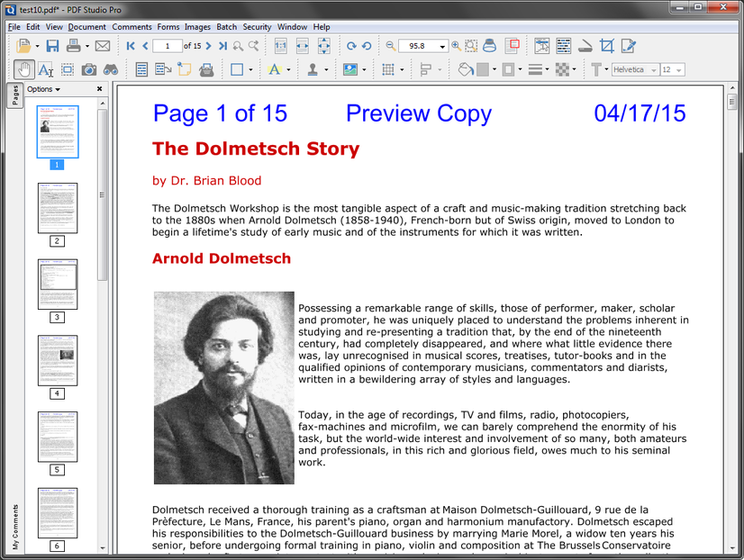Open the Help menu
Screen dimensions: 744x560
pos(322,27)
